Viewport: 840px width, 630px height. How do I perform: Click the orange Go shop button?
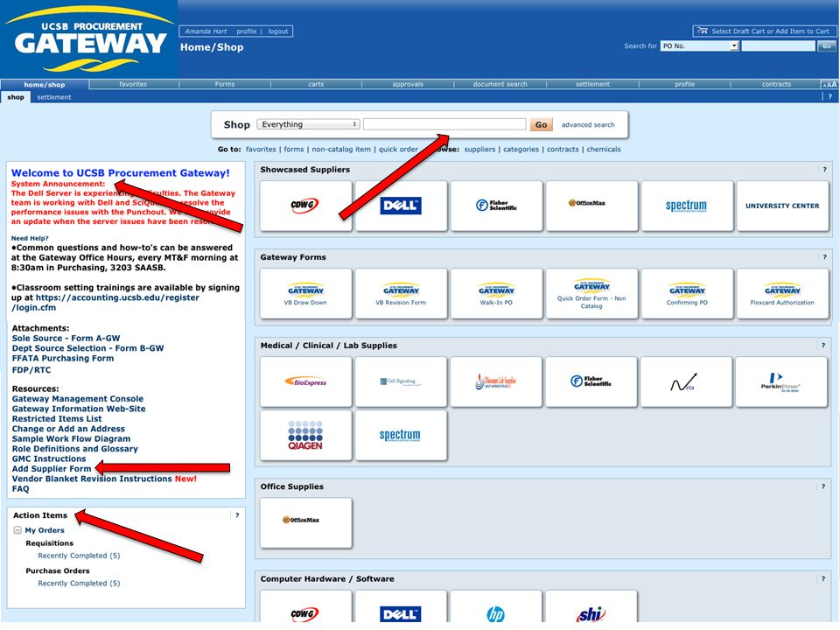541,125
